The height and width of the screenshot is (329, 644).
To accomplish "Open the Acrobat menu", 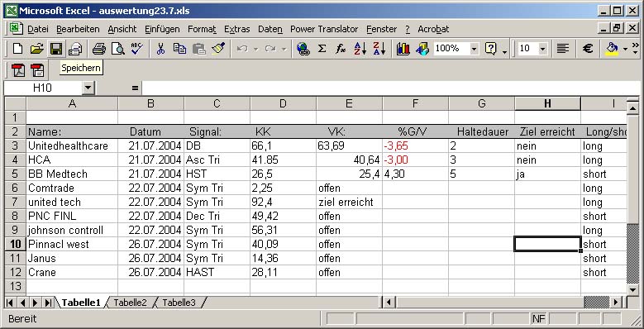I will coord(433,29).
